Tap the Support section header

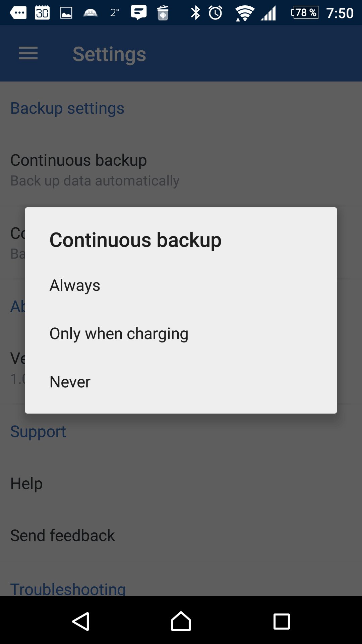[x=38, y=432]
